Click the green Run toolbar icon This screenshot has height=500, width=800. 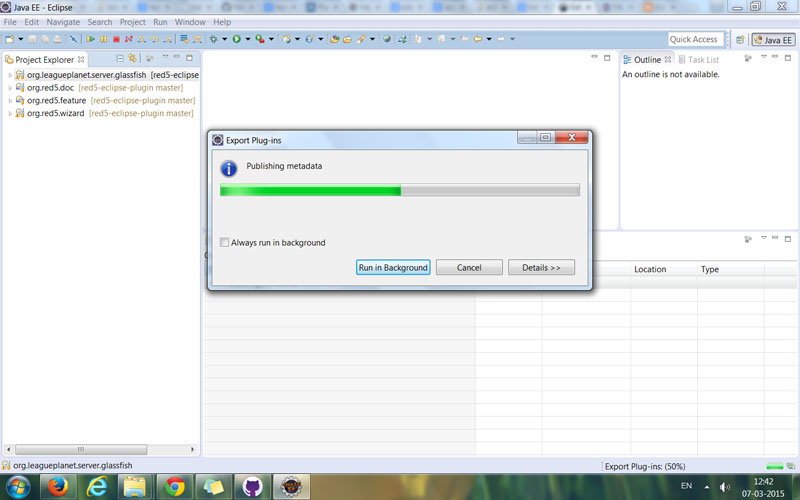tap(237, 39)
